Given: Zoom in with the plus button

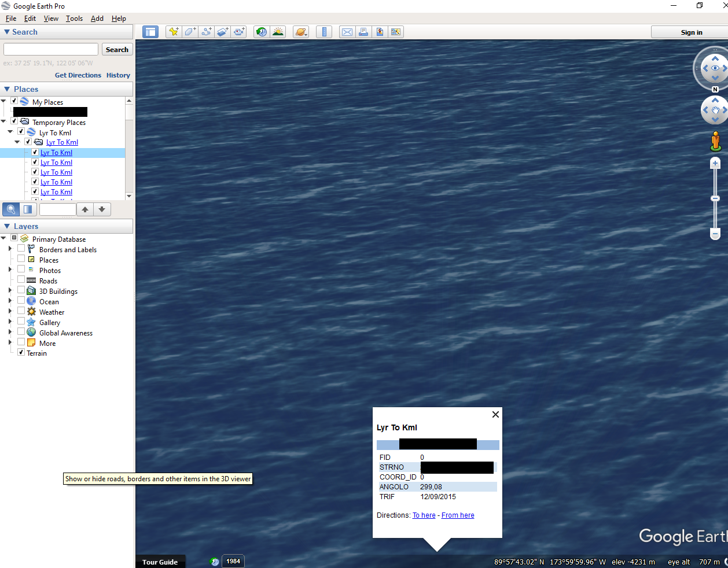Looking at the screenshot, I should [x=715, y=163].
